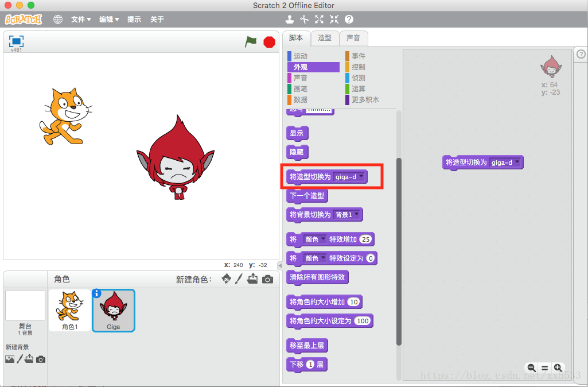The width and height of the screenshot is (588, 387).
Task: Select the 角色1 cat sprite thumbnail
Action: coord(70,311)
